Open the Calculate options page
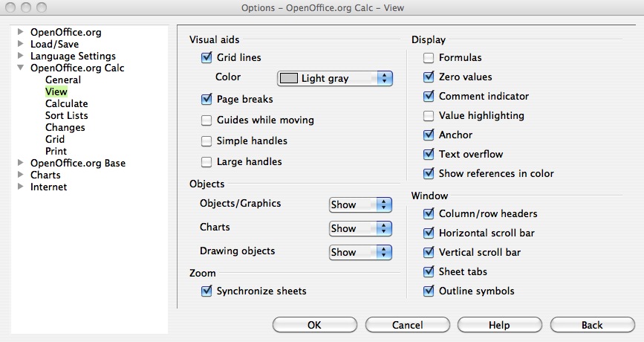 coord(67,103)
